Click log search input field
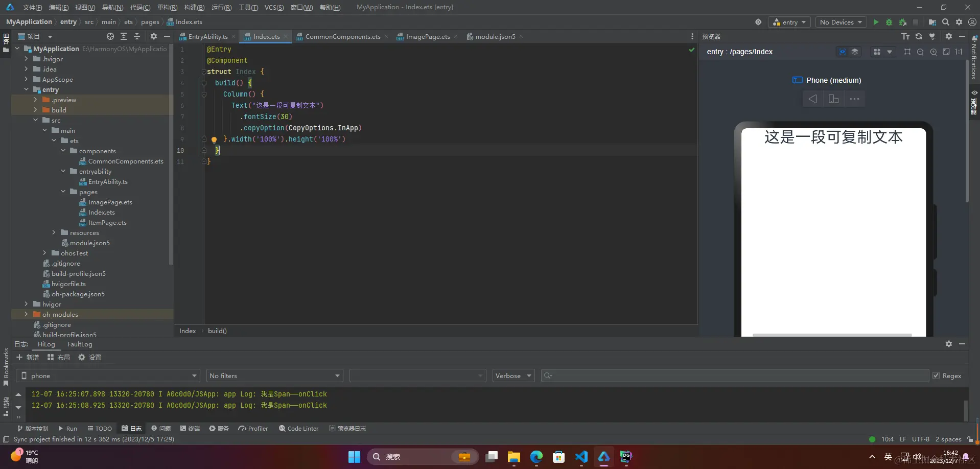This screenshot has height=469, width=980. tap(735, 376)
